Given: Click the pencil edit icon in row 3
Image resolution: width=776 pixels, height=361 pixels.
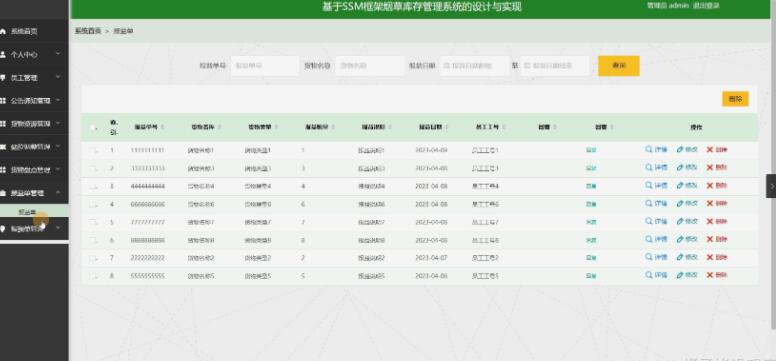Looking at the screenshot, I should (680, 185).
